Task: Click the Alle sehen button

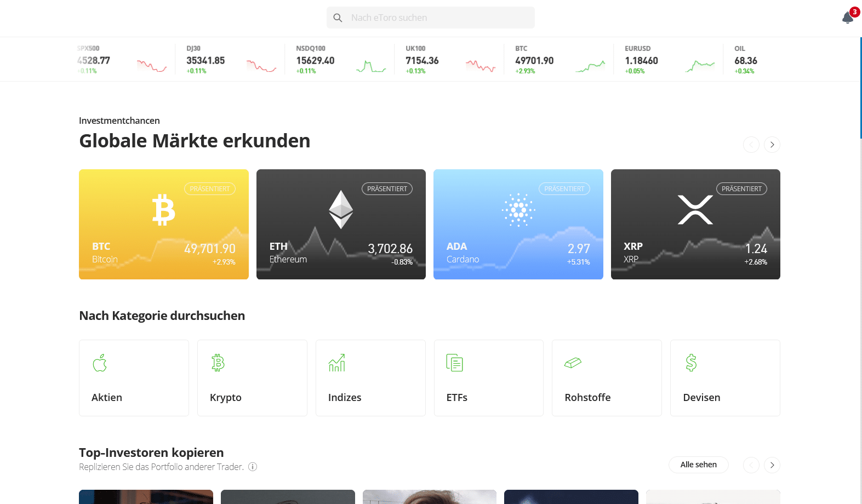Action: [x=699, y=465]
